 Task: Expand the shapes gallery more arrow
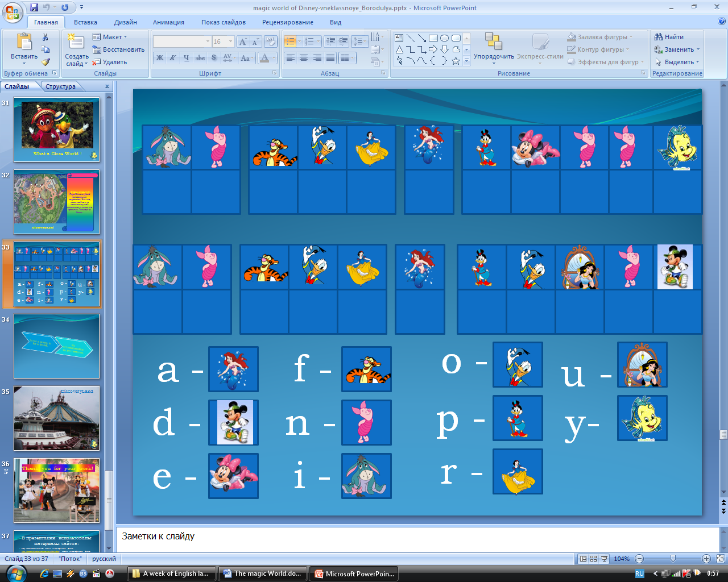(467, 61)
